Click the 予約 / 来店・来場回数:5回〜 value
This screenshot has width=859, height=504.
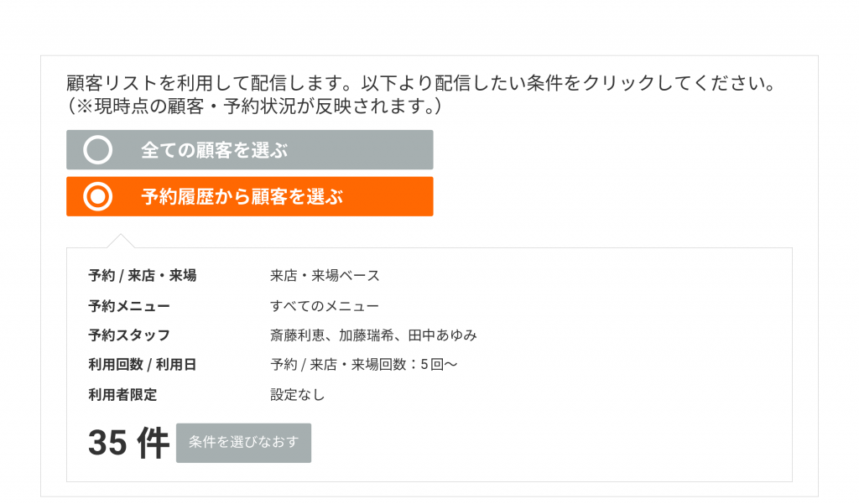pos(364,365)
